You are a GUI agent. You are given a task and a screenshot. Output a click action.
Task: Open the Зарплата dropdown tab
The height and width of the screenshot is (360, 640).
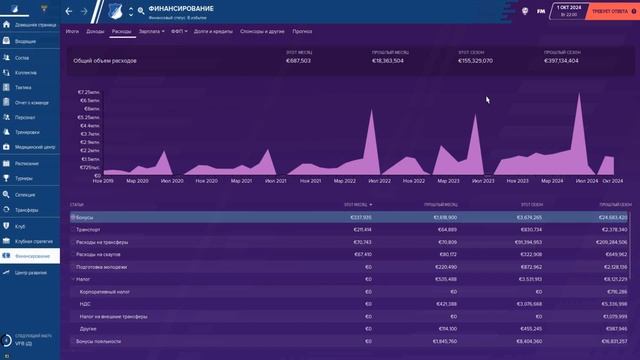coord(151,31)
